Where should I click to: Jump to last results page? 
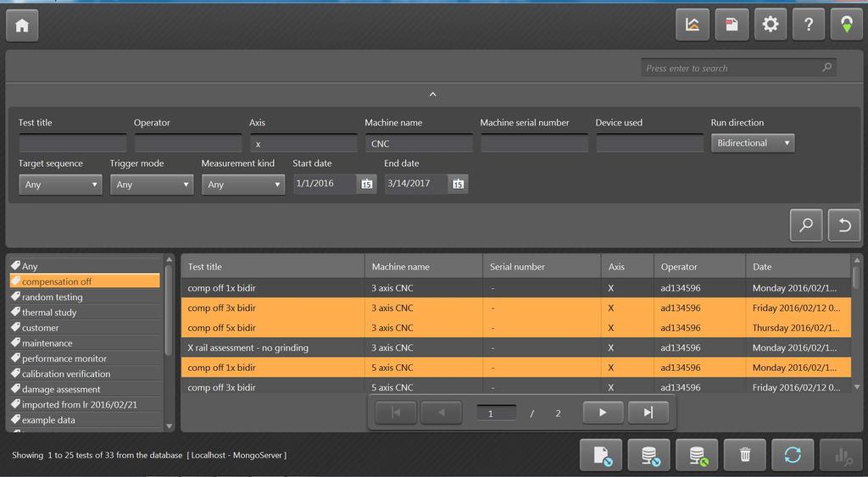coord(648,413)
